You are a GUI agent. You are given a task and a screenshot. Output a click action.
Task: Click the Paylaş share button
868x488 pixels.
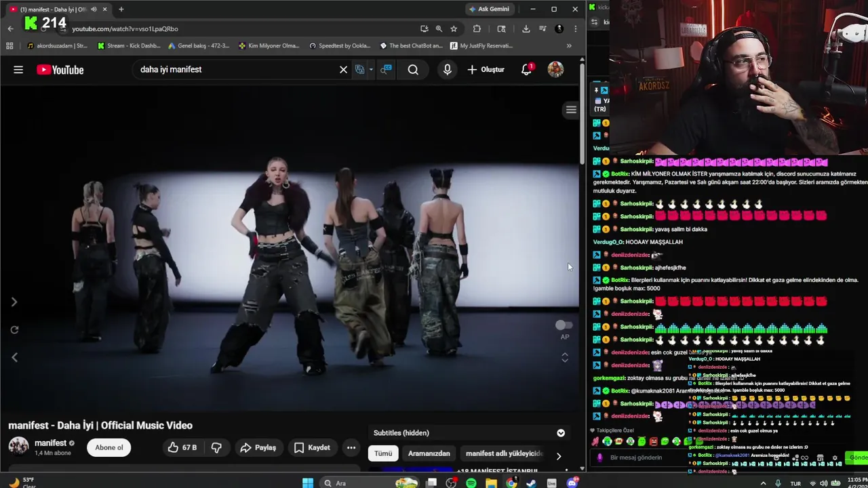pos(258,447)
